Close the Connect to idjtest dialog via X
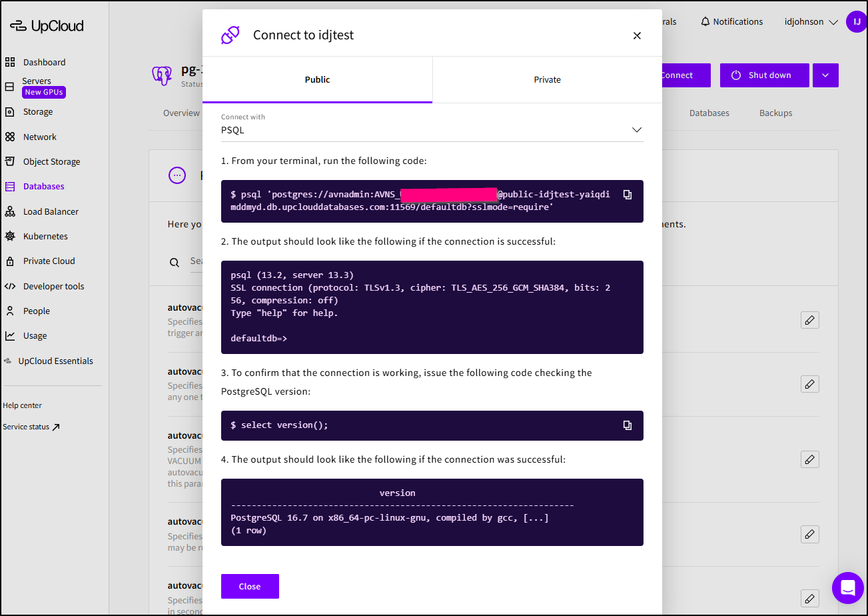Screen dimensions: 868x616 [637, 35]
